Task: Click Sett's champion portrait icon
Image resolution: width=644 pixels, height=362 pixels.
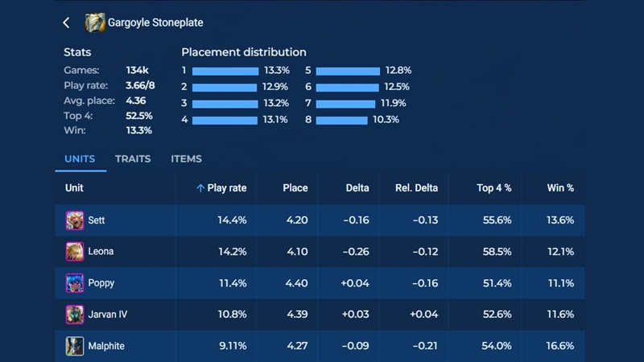Action: pos(75,220)
